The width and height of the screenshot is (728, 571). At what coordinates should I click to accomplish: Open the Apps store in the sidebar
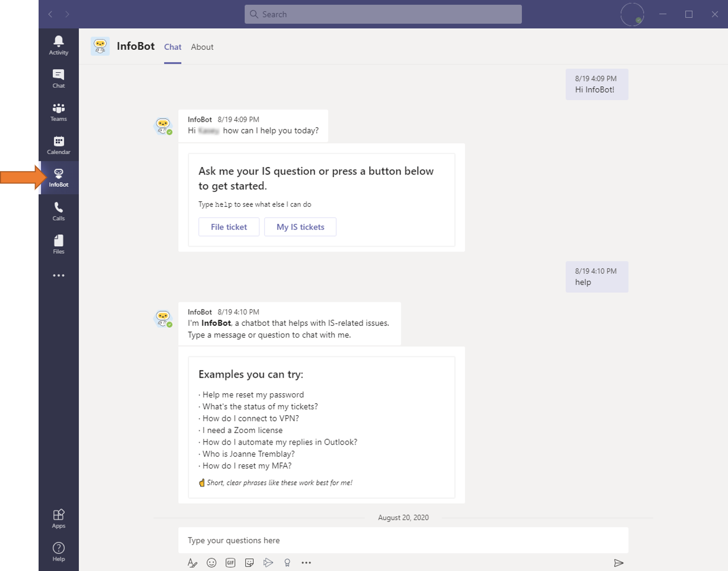coord(58,519)
